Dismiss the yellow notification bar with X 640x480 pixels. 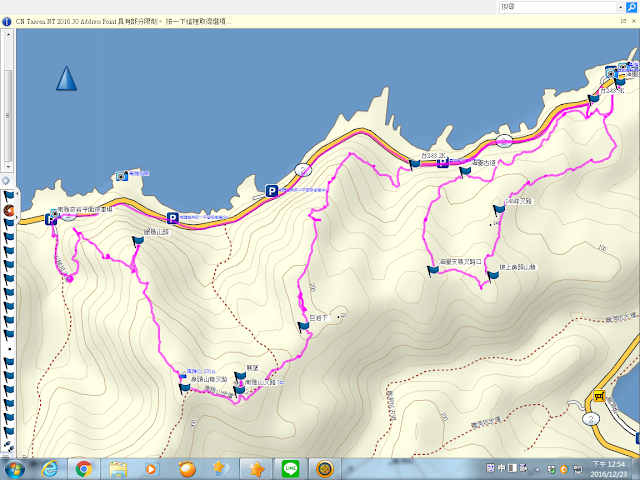point(634,21)
